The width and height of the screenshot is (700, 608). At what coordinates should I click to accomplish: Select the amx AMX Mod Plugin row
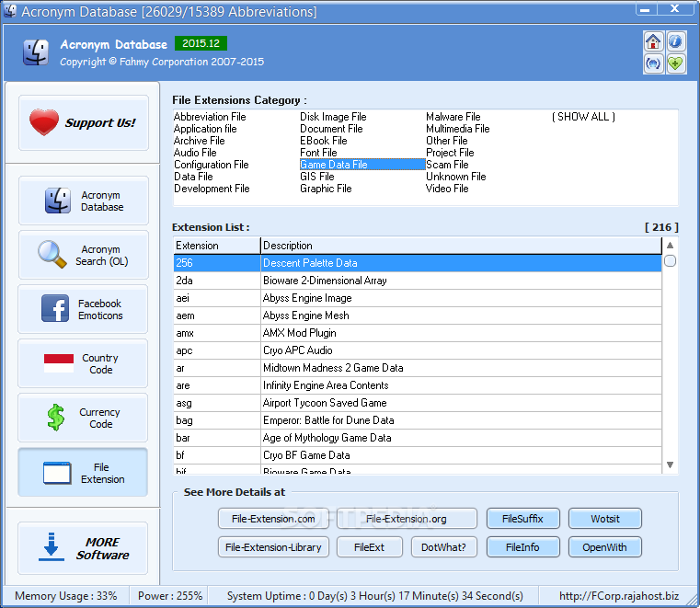(417, 333)
